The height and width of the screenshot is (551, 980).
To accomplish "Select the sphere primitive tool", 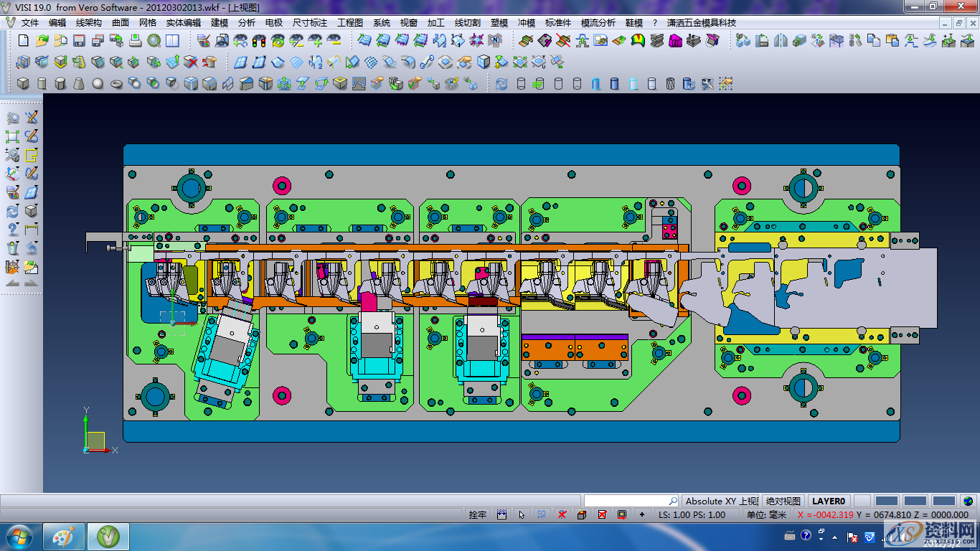I will 98,84.
